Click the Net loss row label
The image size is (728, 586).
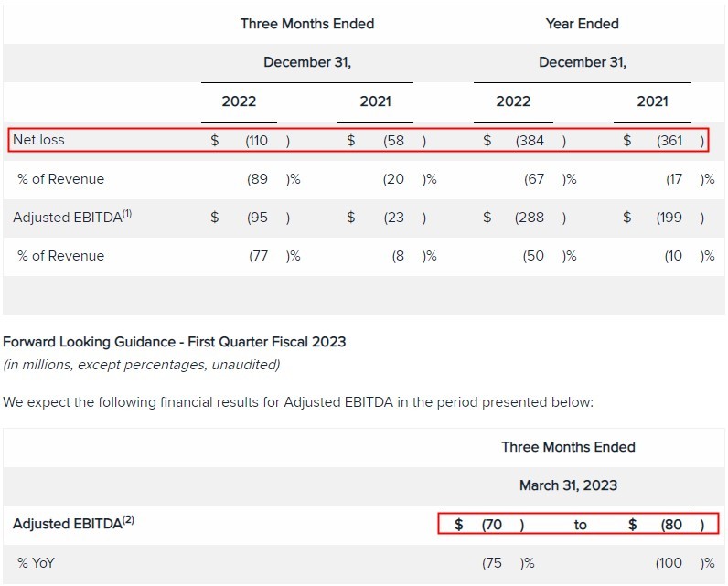coord(39,140)
